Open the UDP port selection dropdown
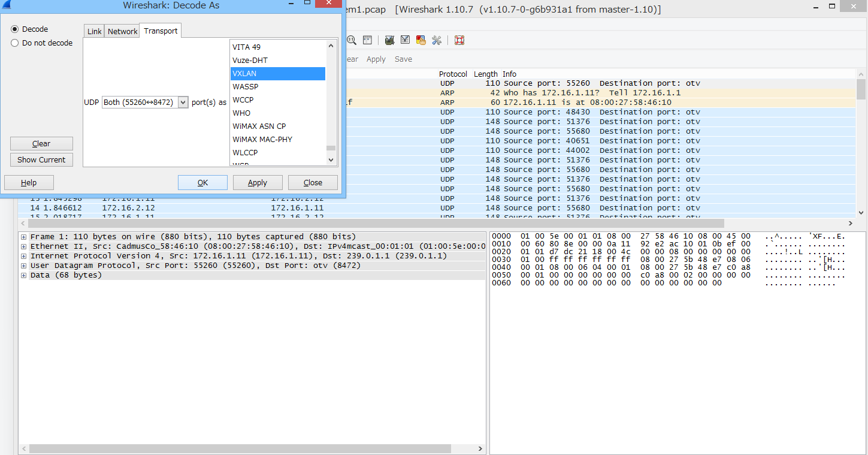Viewport: 868px width, 455px height. [183, 102]
